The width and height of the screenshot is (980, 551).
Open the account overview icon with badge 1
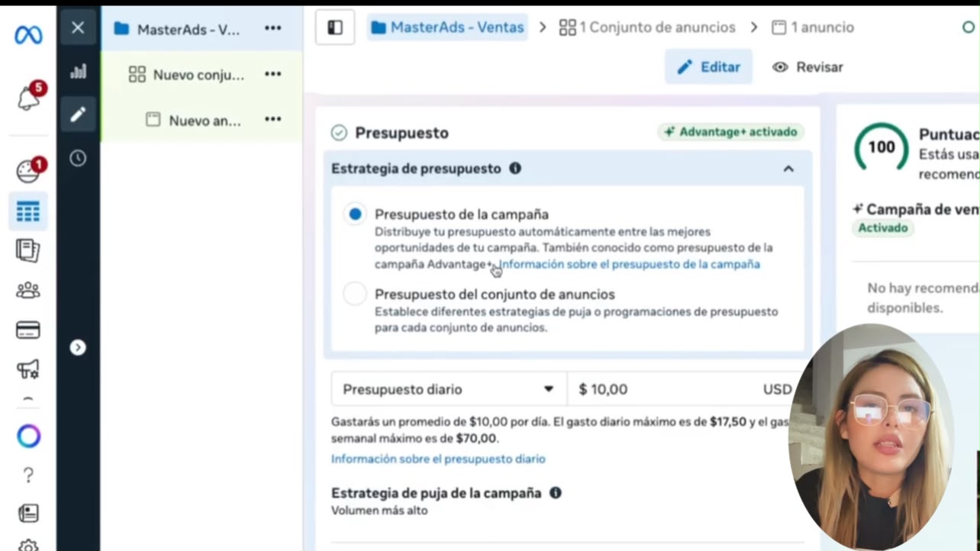click(x=28, y=172)
